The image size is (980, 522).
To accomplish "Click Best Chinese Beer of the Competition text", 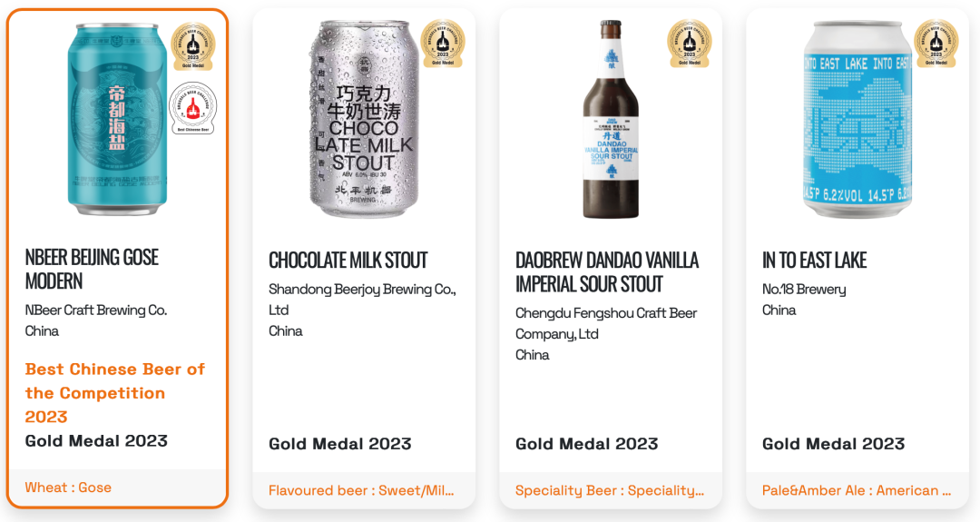I will (115, 392).
